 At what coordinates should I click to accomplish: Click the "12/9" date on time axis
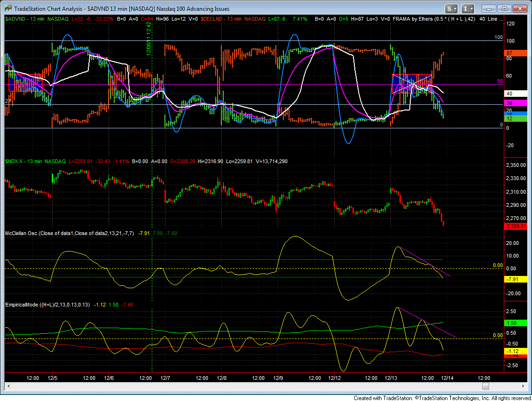(x=278, y=378)
